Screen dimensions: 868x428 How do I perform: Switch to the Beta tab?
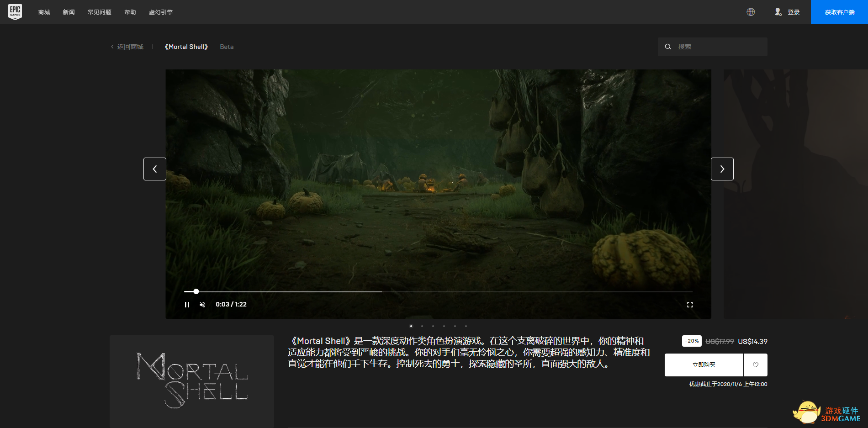click(x=227, y=47)
